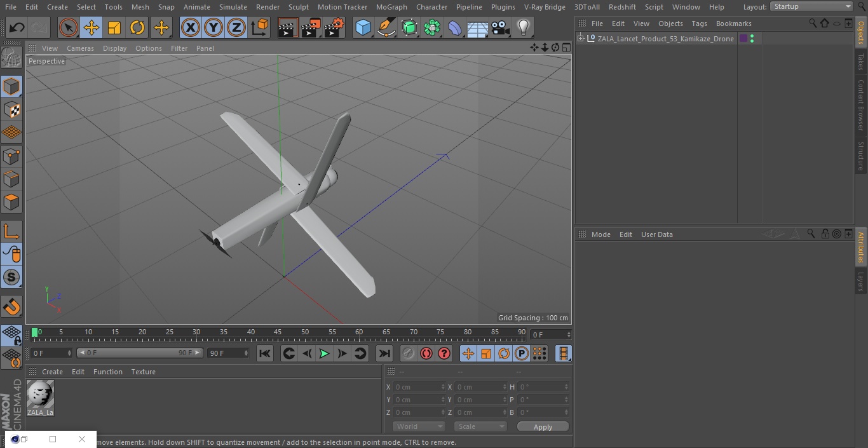
Task: Switch to the Layers side tab
Action: tap(861, 282)
